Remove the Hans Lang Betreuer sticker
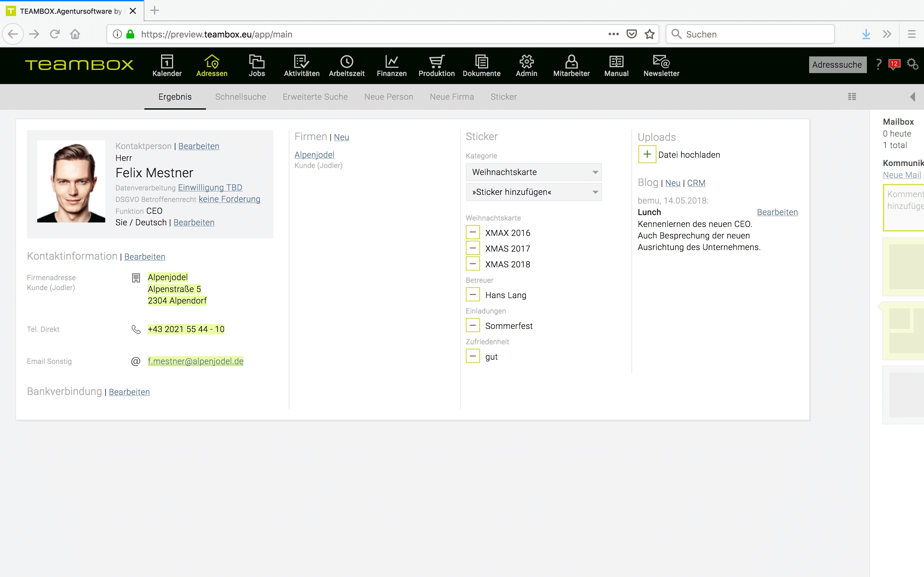Image resolution: width=924 pixels, height=577 pixels. (473, 295)
